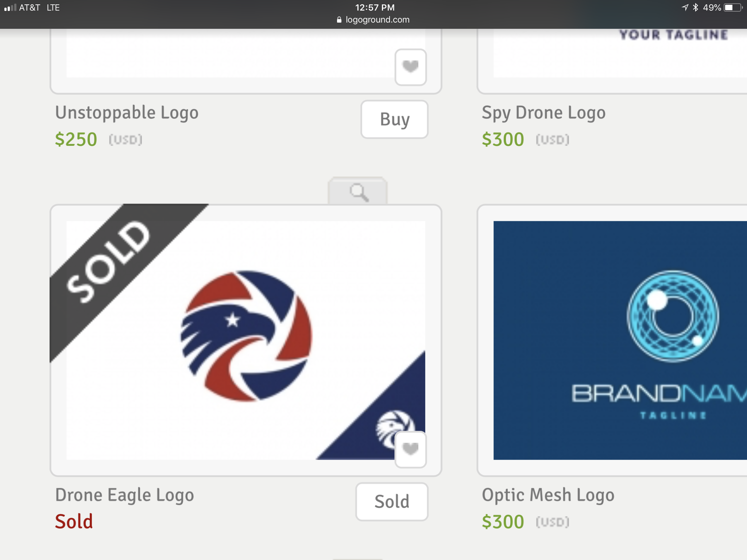Click the magnifier zoom tab above Drone Eagle
This screenshot has width=747, height=560.
tap(358, 191)
